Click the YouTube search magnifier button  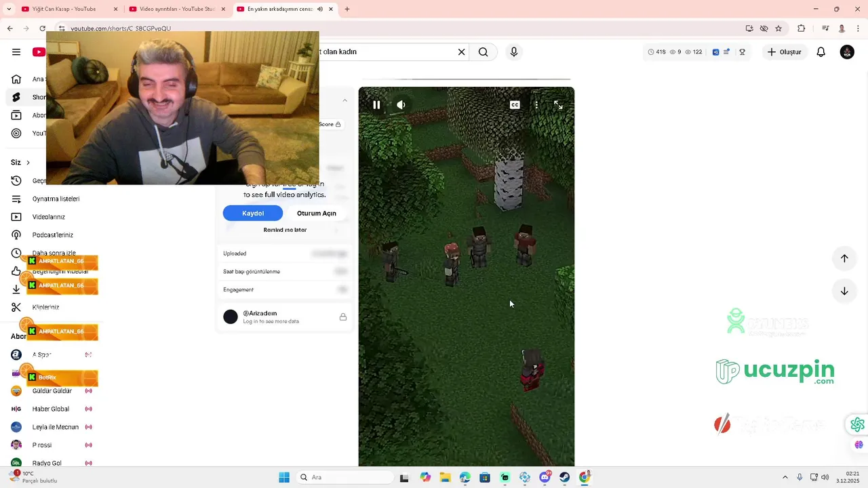484,52
